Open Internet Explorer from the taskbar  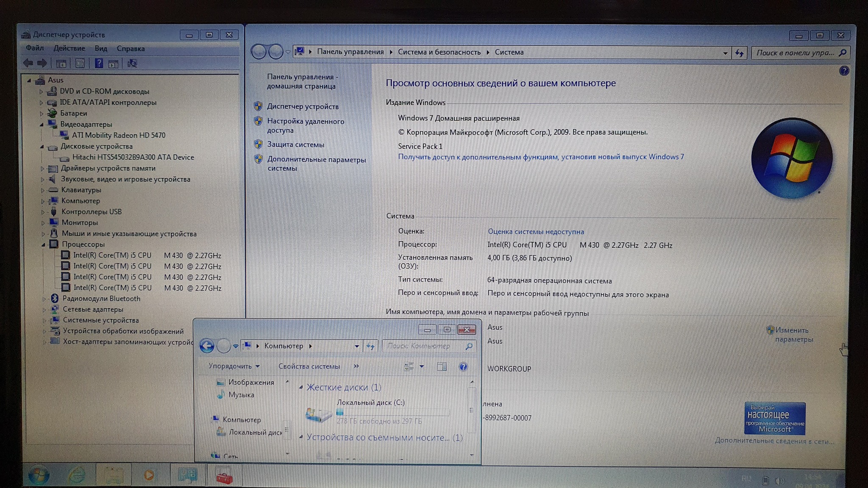[76, 475]
